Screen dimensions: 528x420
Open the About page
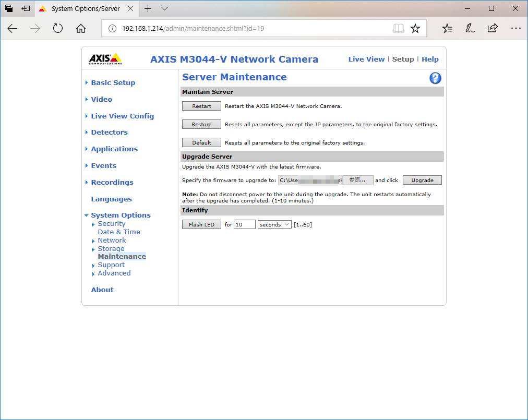coord(102,290)
